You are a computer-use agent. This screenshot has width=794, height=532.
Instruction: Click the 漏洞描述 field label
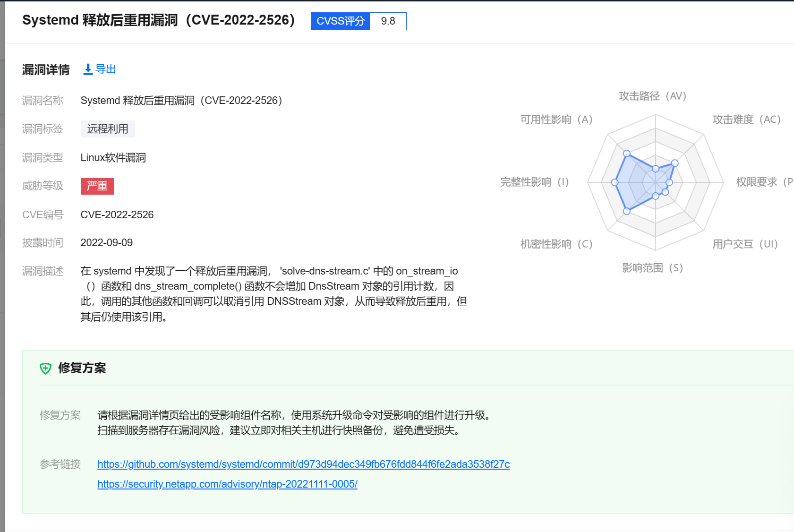click(43, 271)
